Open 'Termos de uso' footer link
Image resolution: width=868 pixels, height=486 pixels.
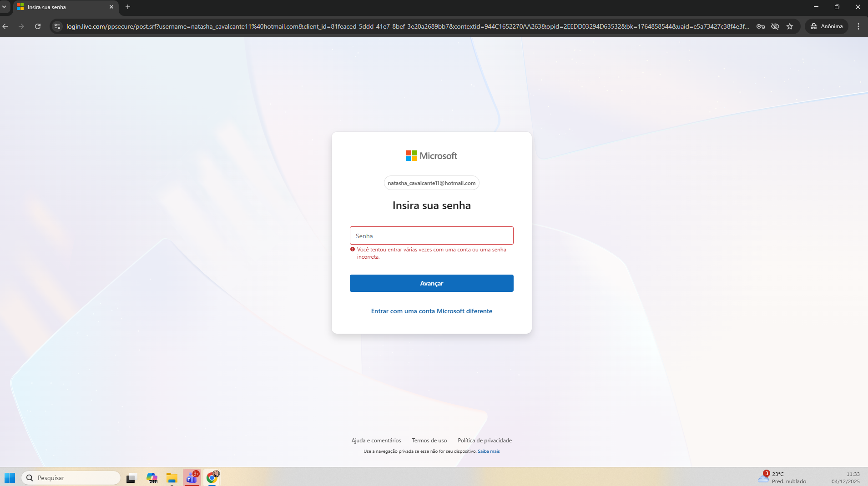(429, 441)
